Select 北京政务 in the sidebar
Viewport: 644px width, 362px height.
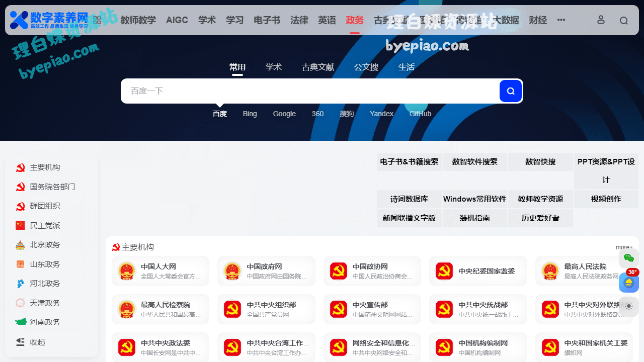tap(45, 245)
